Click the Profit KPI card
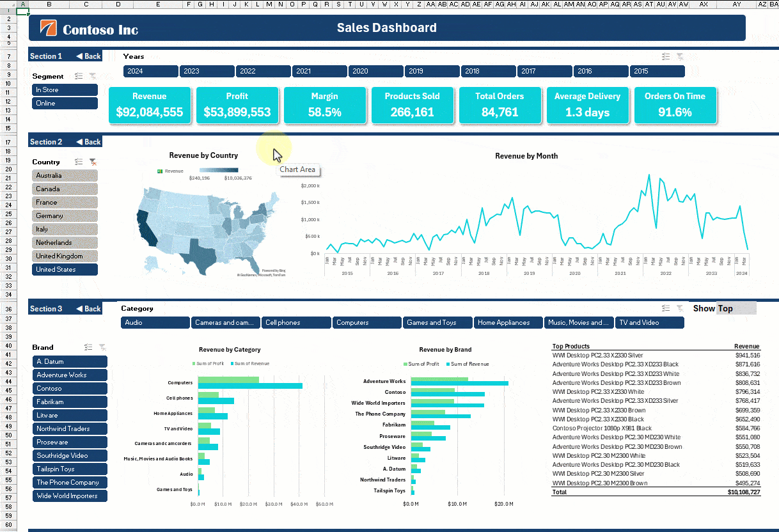Image resolution: width=779 pixels, height=532 pixels. [237, 106]
